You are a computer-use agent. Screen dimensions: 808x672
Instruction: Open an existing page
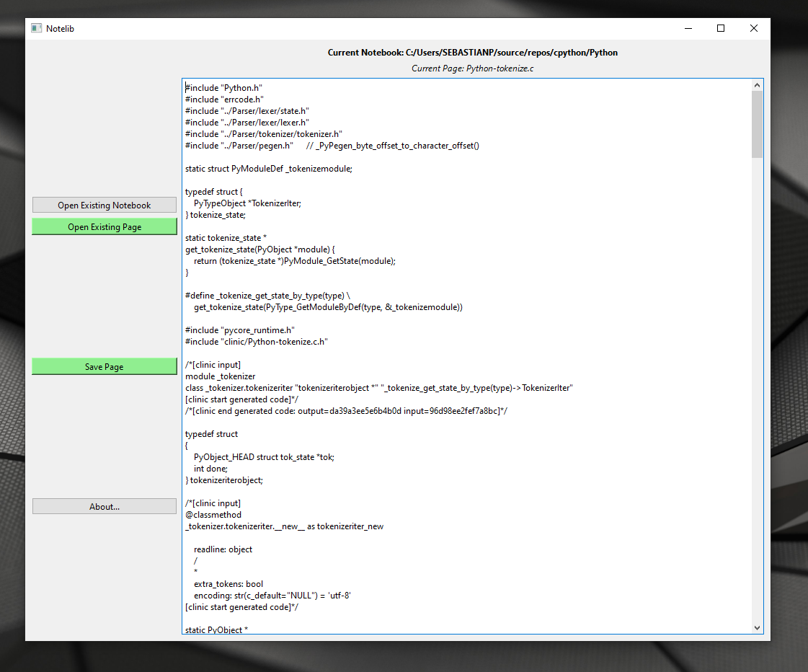(104, 226)
